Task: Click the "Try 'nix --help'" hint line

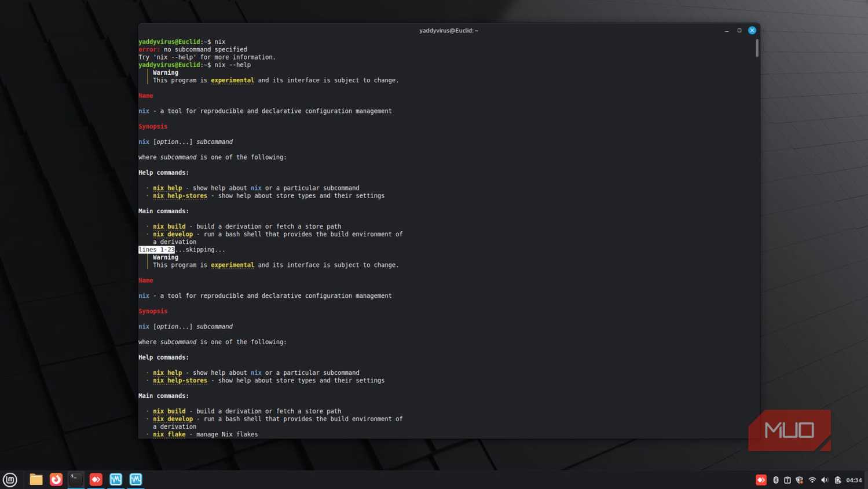Action: [207, 57]
